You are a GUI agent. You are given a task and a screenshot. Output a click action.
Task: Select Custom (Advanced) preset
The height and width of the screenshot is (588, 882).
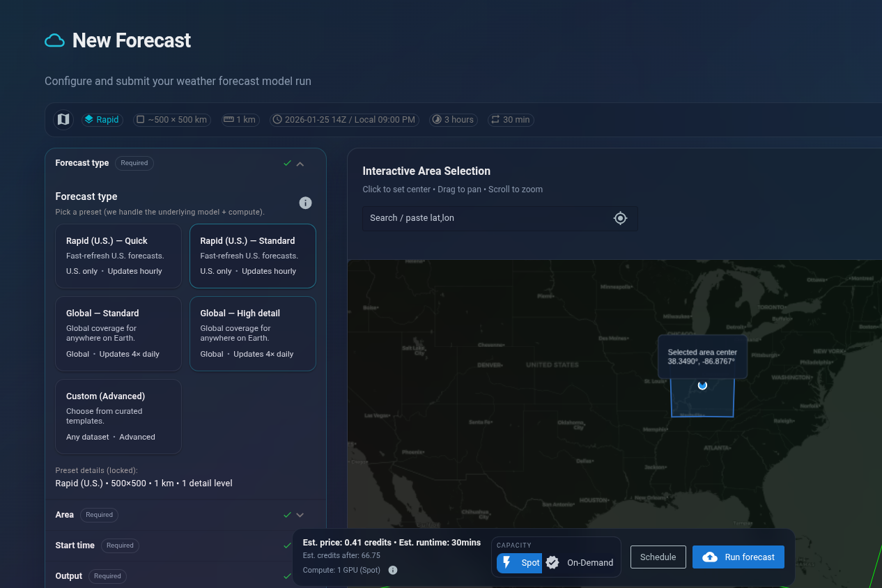tap(118, 417)
